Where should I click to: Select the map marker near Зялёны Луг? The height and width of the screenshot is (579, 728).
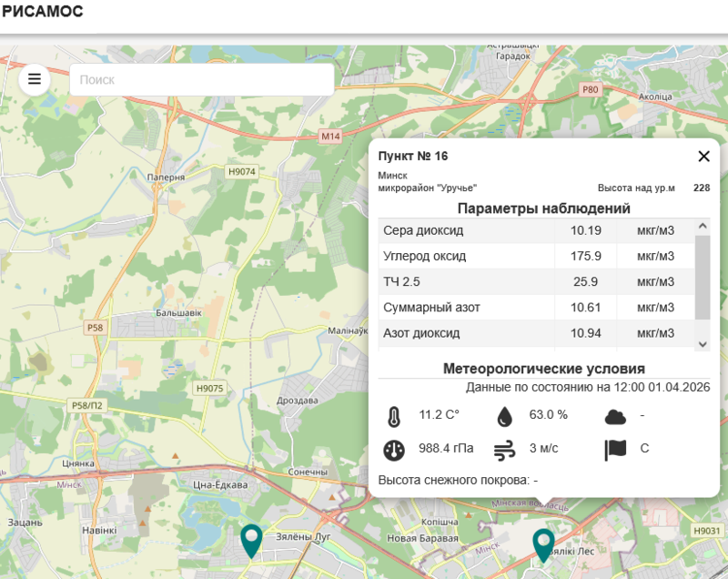click(251, 540)
